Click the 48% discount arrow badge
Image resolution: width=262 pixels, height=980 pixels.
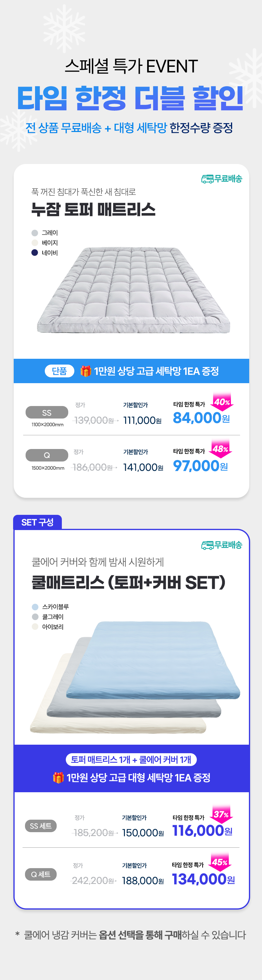coord(220,449)
